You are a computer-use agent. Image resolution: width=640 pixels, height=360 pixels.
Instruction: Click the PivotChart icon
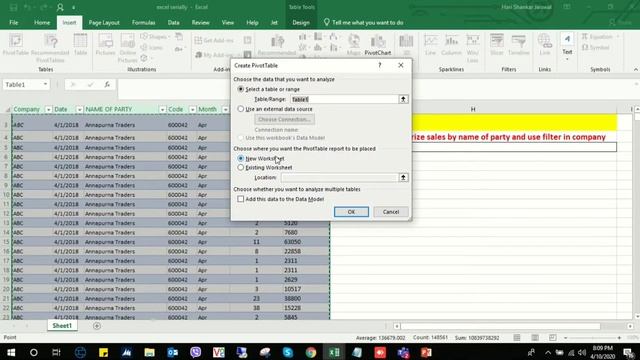click(x=378, y=45)
